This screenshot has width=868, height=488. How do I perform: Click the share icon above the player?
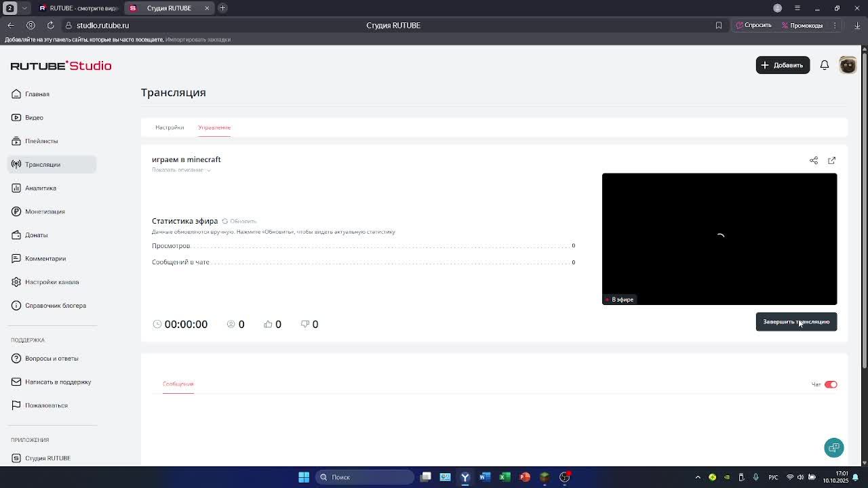(x=814, y=161)
